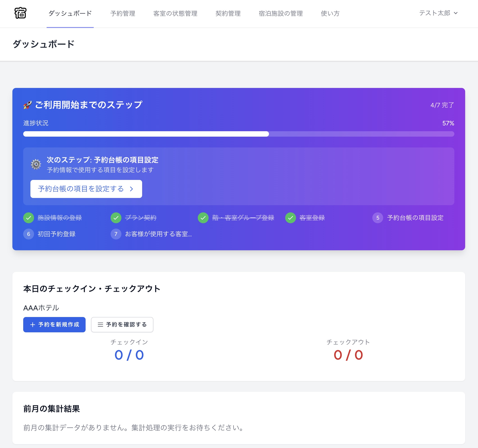Open 予約を確認する for AAAホテル
Screen dimensions: 478x448
coord(122,325)
